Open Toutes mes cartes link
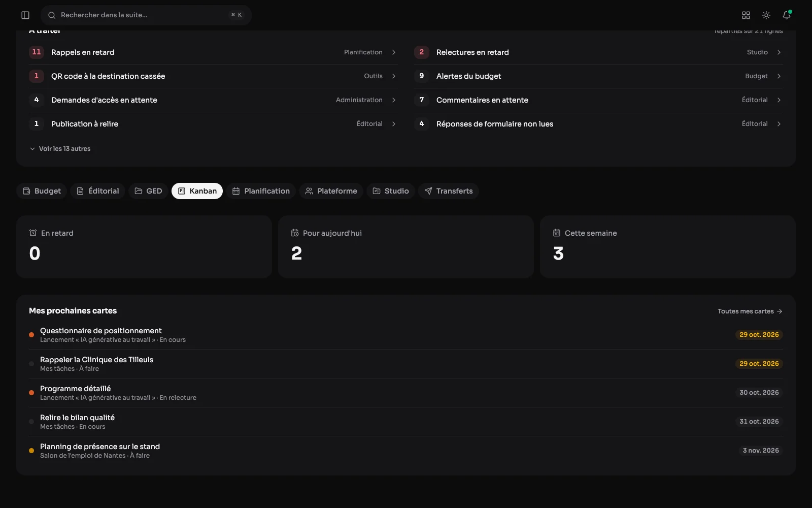This screenshot has height=508, width=812. click(750, 311)
